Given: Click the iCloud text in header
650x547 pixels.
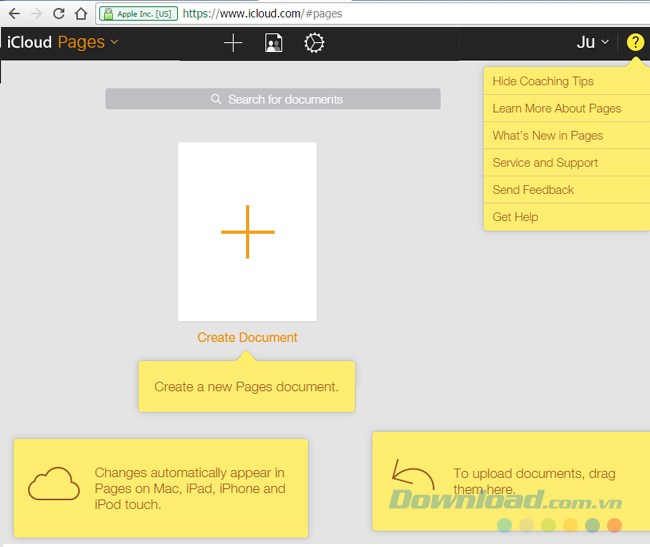Looking at the screenshot, I should [x=29, y=42].
